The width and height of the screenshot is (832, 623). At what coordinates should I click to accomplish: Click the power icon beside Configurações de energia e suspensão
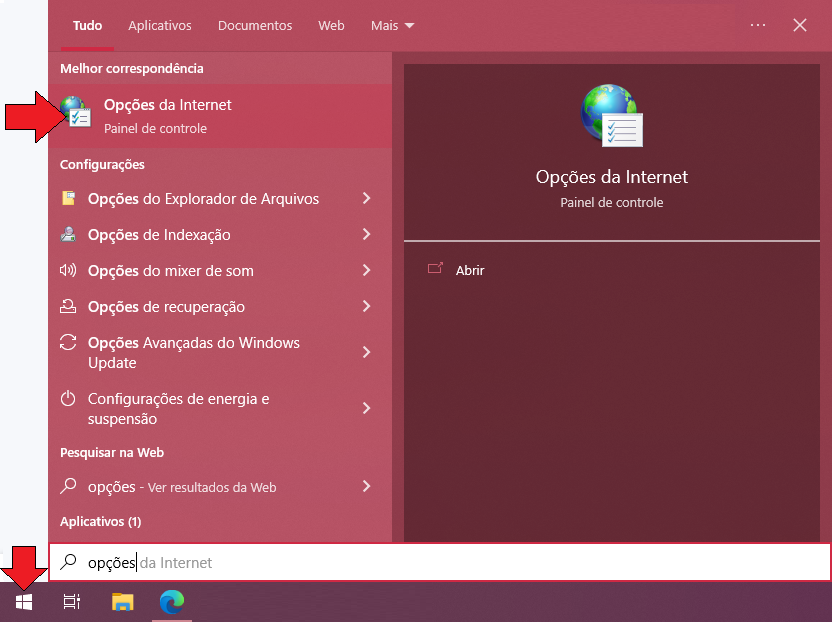click(68, 398)
